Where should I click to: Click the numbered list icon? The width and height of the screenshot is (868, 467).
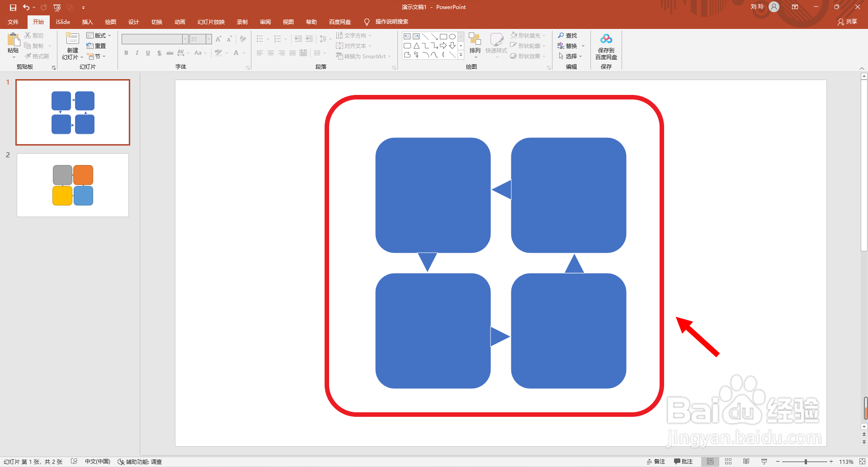click(x=278, y=39)
